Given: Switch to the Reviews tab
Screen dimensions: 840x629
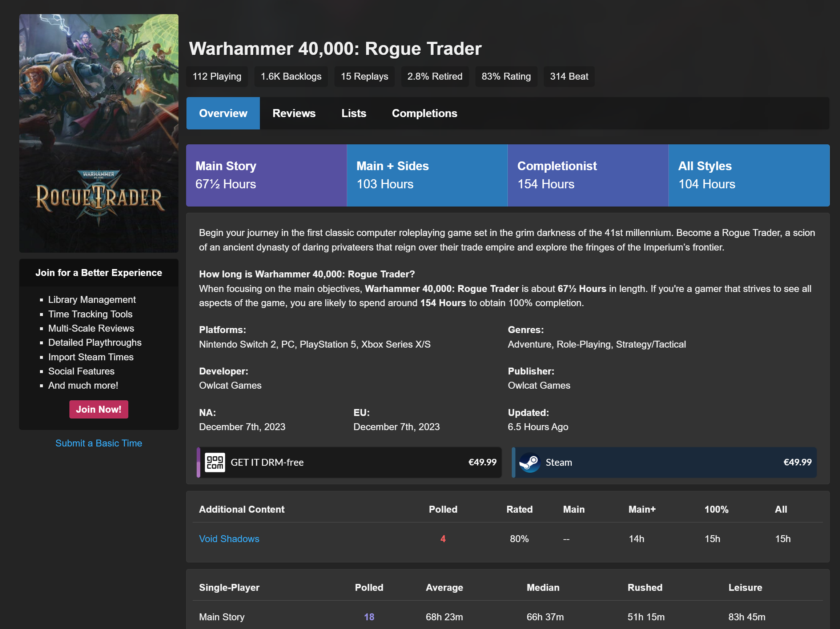Looking at the screenshot, I should [x=294, y=113].
